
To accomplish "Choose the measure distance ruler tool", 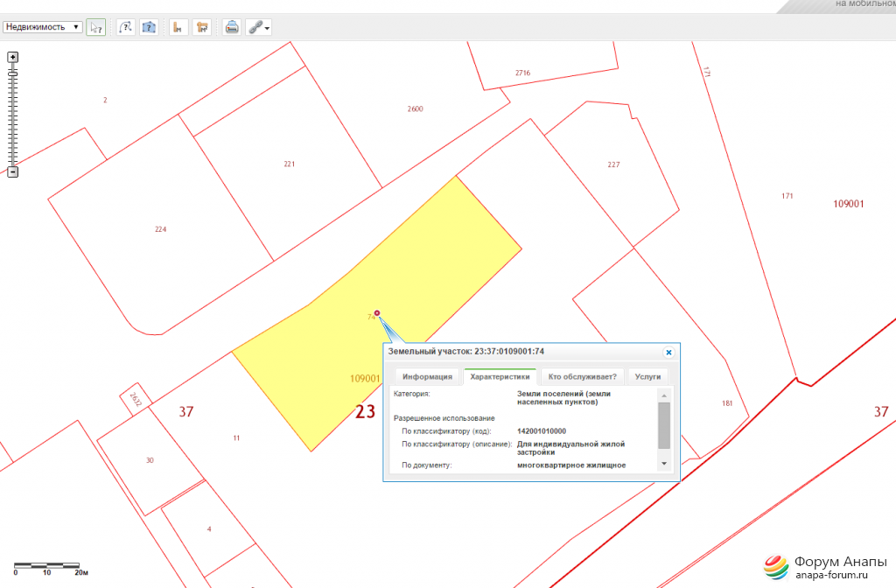I will pos(178,27).
